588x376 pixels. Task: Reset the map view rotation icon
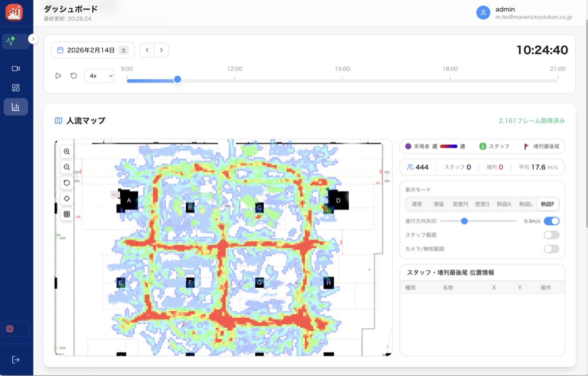click(67, 183)
